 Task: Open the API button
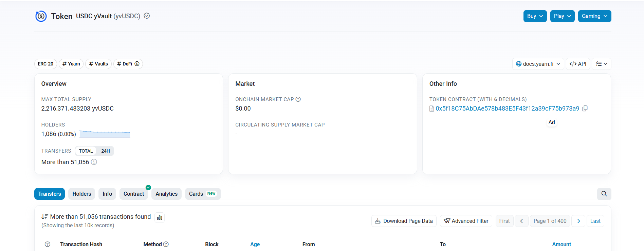click(x=578, y=64)
